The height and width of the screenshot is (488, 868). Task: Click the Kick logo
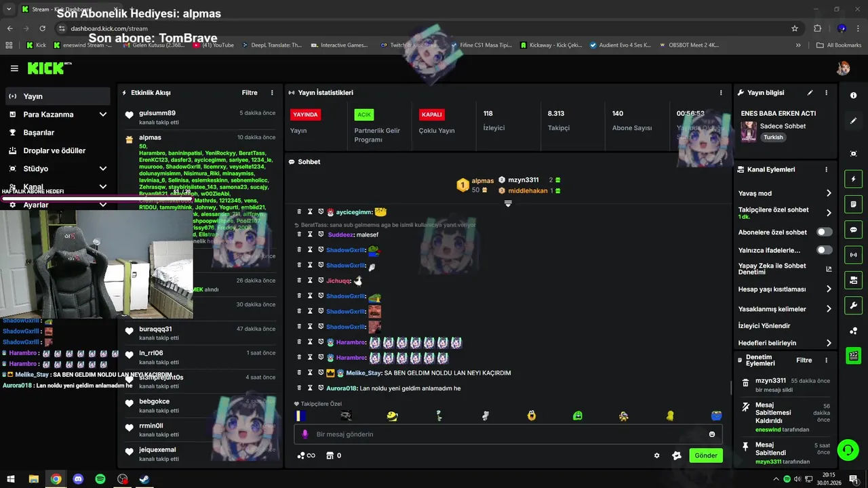[x=50, y=68]
